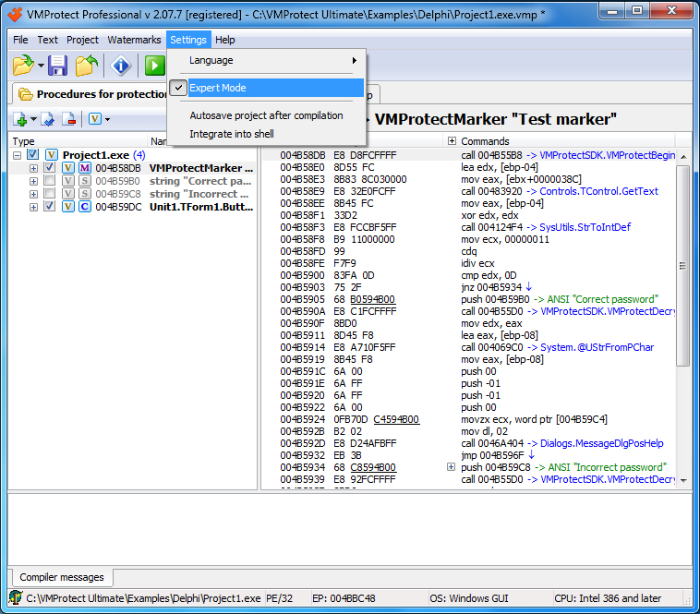Enable checkbox for string "Correct pa..." row
This screenshot has height=614, width=700.
(49, 181)
